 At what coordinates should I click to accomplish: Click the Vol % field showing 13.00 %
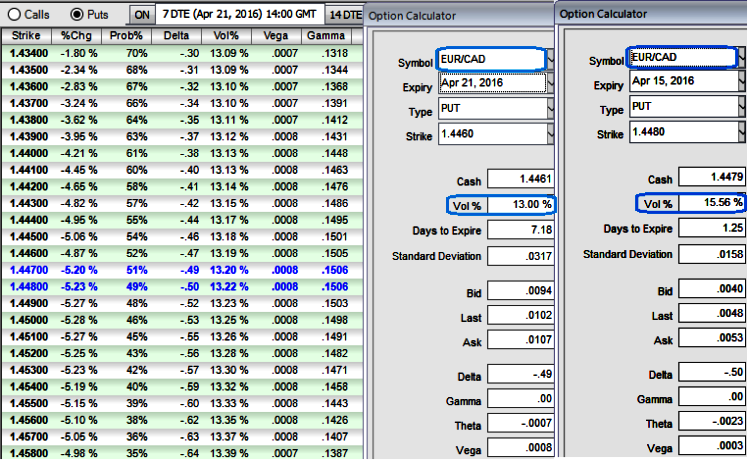521,204
